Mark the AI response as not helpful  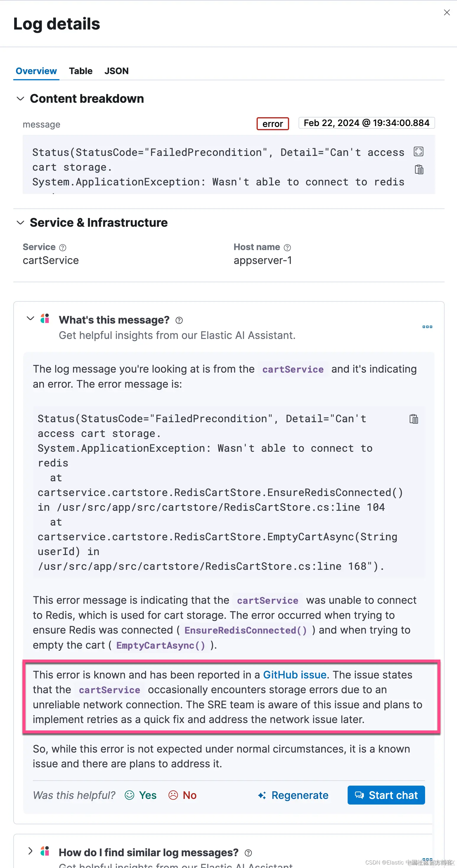pyautogui.click(x=182, y=795)
